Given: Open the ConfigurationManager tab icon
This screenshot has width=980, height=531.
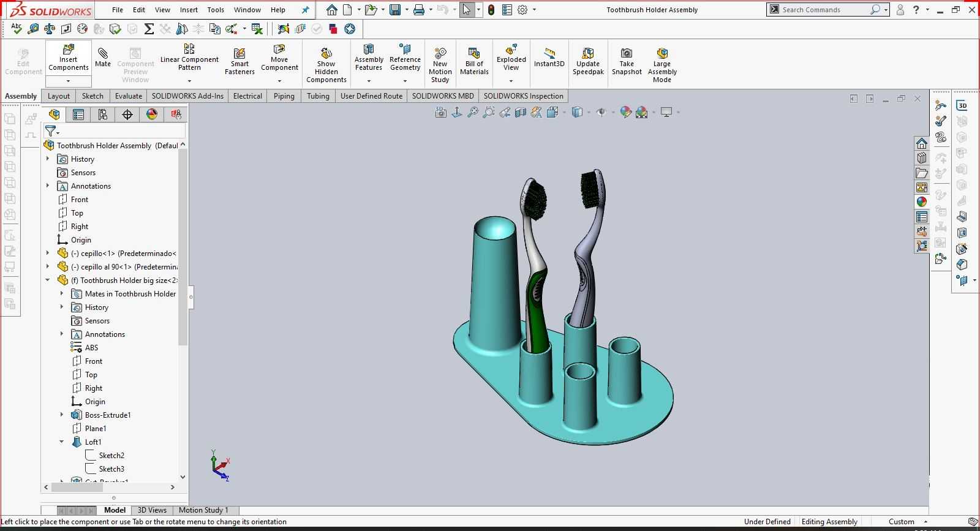Looking at the screenshot, I should click(x=103, y=115).
